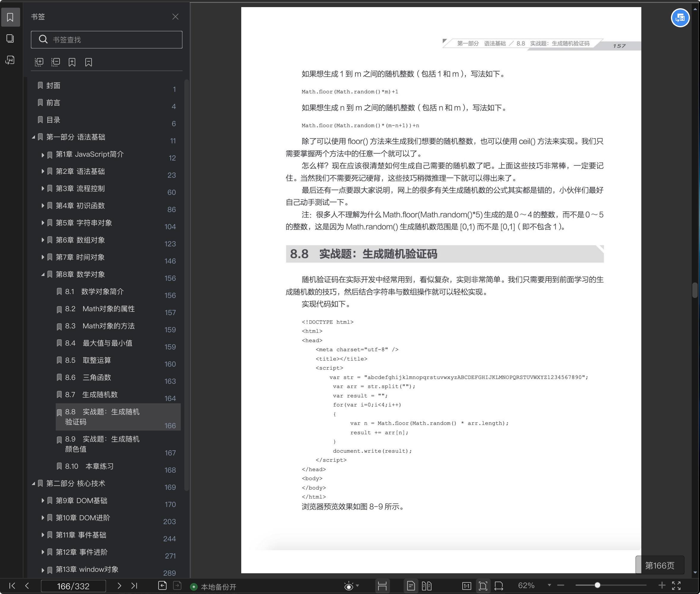700x594 pixels.
Task: Go to first page button
Action: (x=12, y=586)
